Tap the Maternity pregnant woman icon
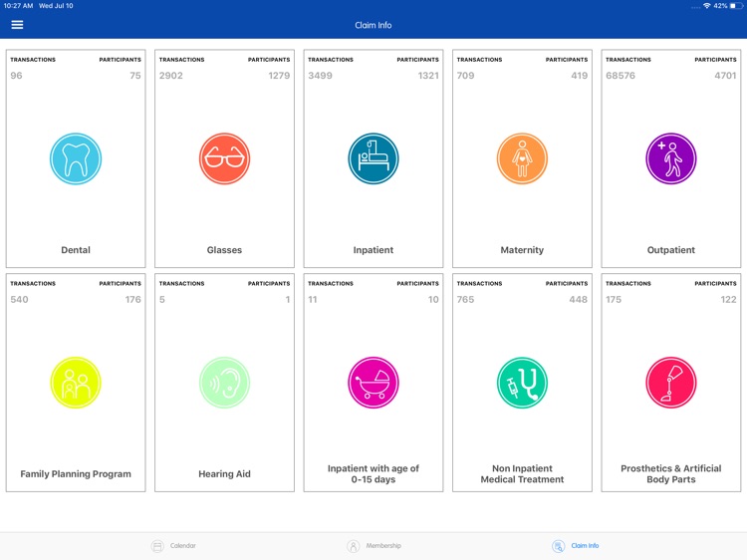This screenshot has width=747, height=560. click(522, 158)
